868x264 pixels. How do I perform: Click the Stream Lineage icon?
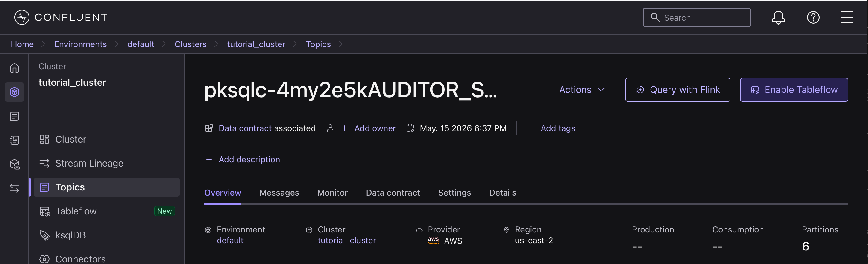click(x=44, y=163)
